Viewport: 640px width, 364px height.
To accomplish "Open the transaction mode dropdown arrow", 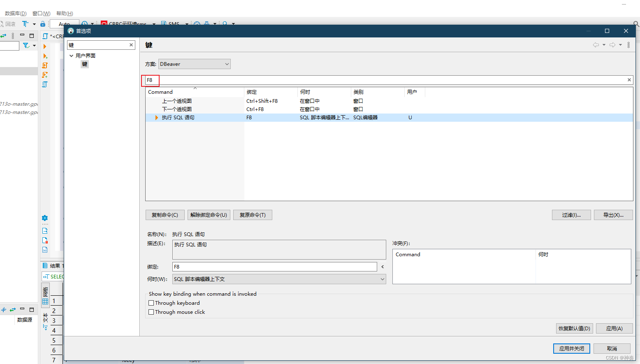I will pos(34,24).
